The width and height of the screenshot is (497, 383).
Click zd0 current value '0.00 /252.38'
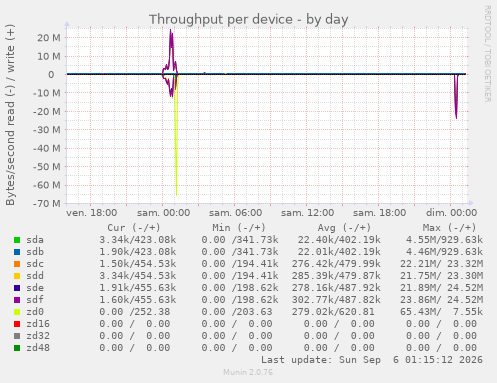135,312
